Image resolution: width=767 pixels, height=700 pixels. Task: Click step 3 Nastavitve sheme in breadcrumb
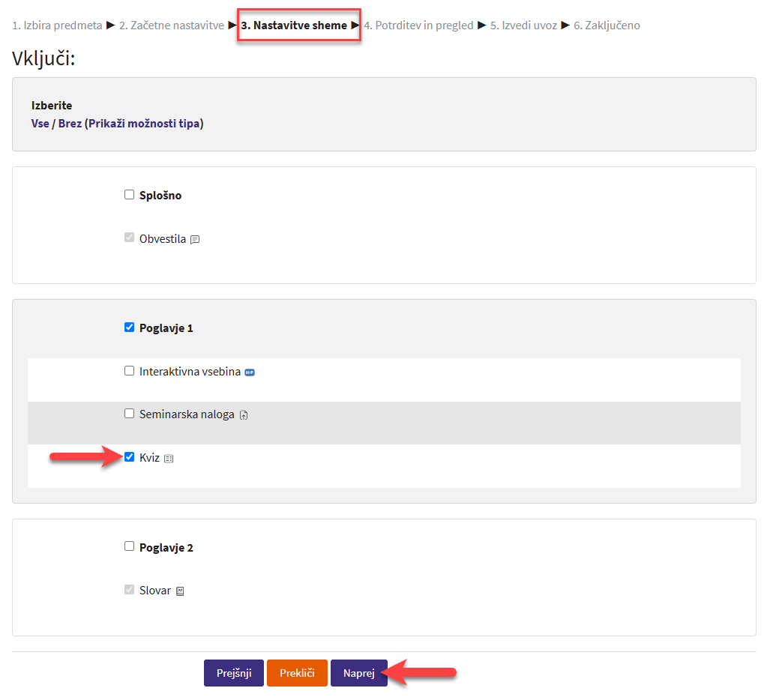pos(294,25)
